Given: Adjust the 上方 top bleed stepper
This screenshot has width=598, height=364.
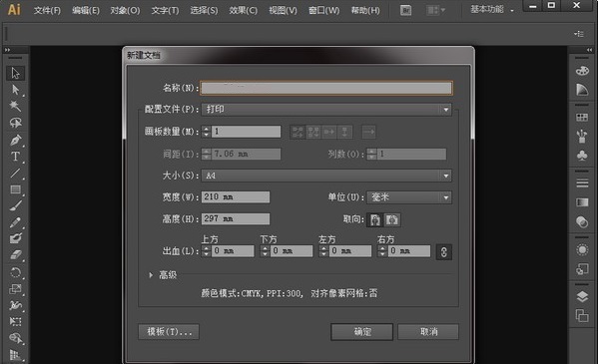Looking at the screenshot, I should pos(207,251).
